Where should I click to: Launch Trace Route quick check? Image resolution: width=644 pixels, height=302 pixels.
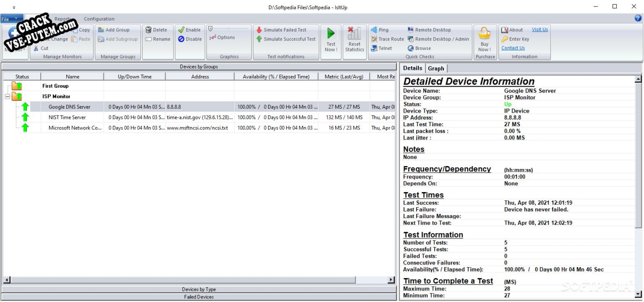point(387,39)
